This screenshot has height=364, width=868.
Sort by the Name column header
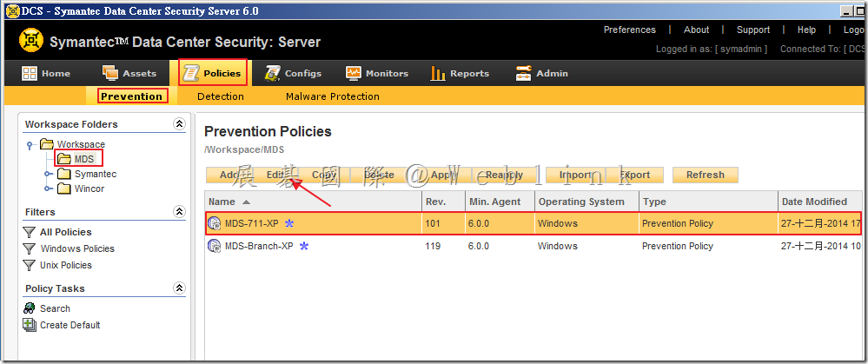coord(314,202)
